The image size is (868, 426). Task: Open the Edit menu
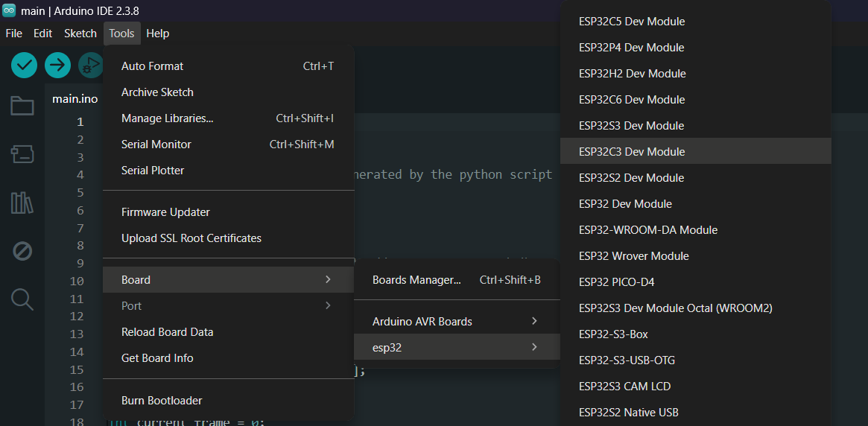[x=42, y=34]
